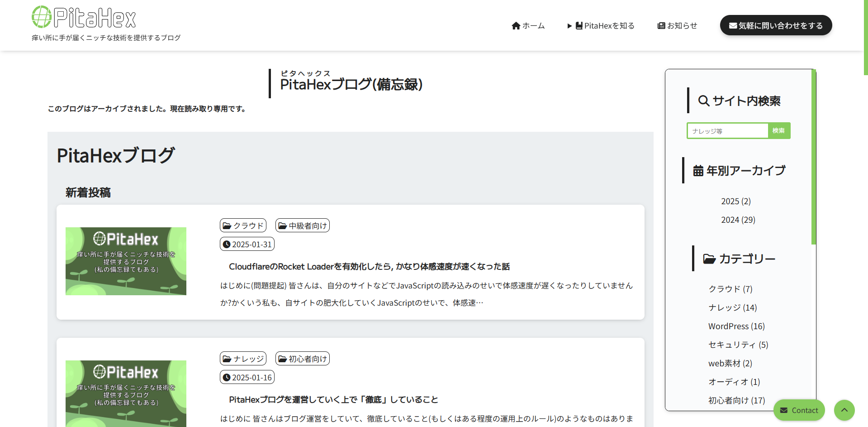868x427 pixels.
Task: Click the archived-blog notice text
Action: pyautogui.click(x=147, y=109)
